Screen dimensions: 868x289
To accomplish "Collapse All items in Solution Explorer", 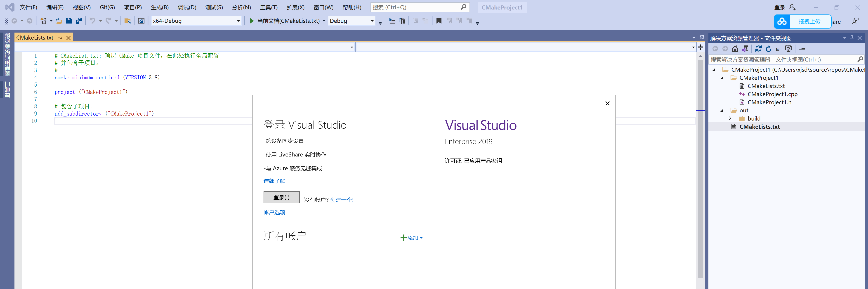I will click(779, 49).
